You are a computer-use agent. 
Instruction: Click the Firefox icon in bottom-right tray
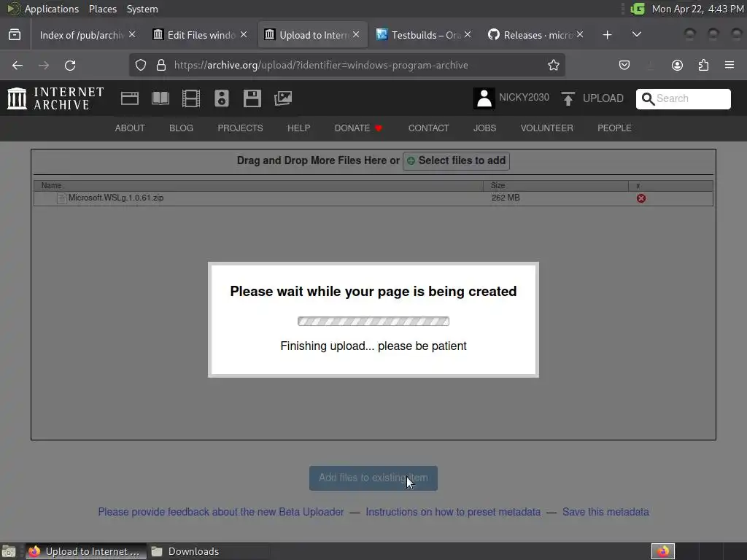[663, 551]
